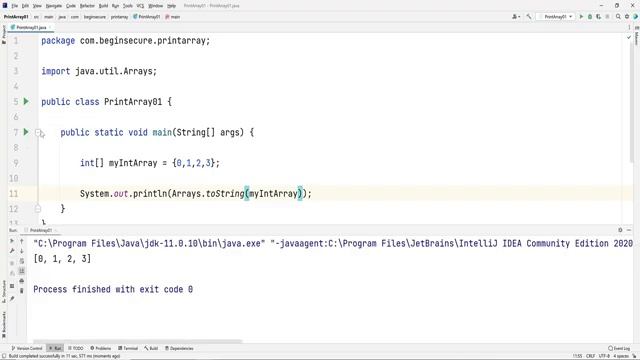This screenshot has width=640, height=360.
Task: Click the Stop icon in Run panel
Action: click(12, 263)
